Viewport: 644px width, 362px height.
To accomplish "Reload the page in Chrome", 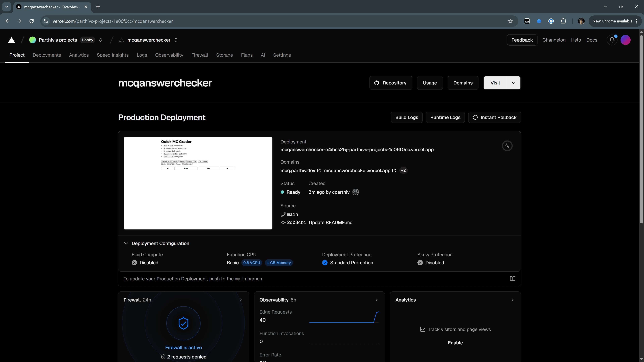I will click(x=32, y=21).
